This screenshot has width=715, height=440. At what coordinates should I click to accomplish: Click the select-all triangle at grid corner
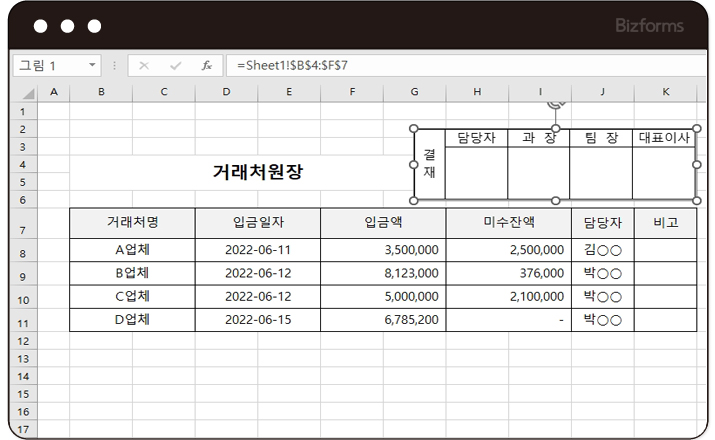pos(28,93)
